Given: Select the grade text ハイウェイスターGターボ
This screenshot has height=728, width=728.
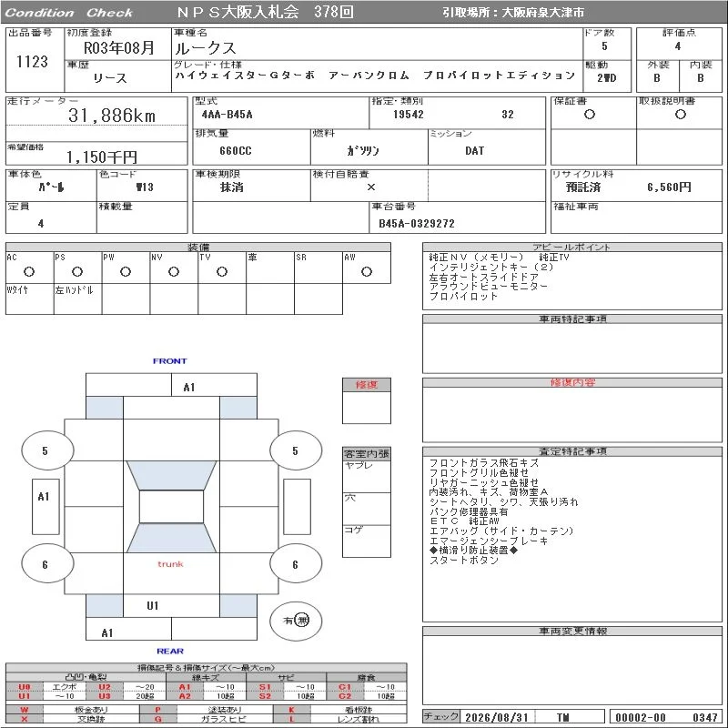Looking at the screenshot, I should (245, 76).
